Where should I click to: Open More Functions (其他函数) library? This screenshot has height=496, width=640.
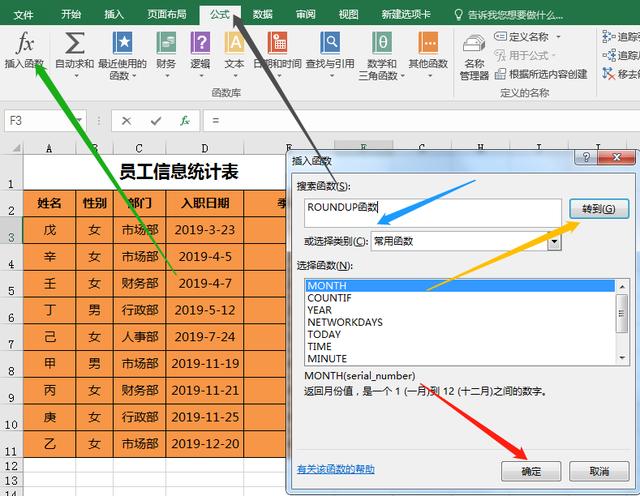(x=428, y=55)
